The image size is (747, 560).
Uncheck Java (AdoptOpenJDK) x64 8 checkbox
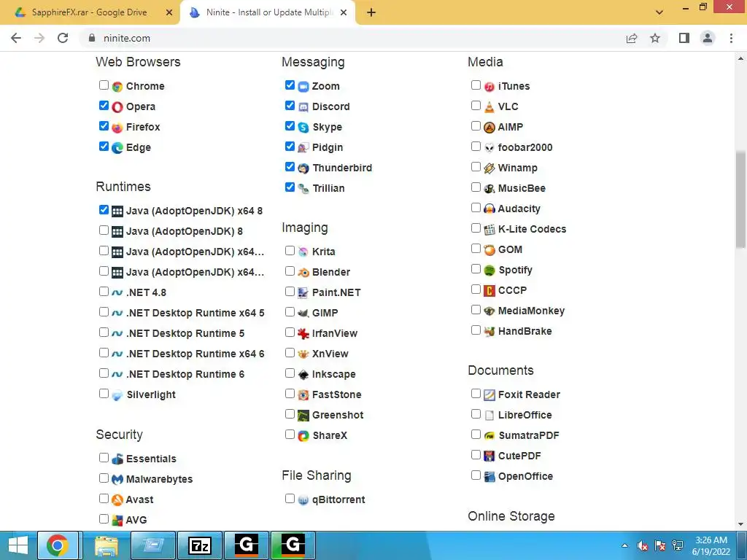click(x=104, y=209)
